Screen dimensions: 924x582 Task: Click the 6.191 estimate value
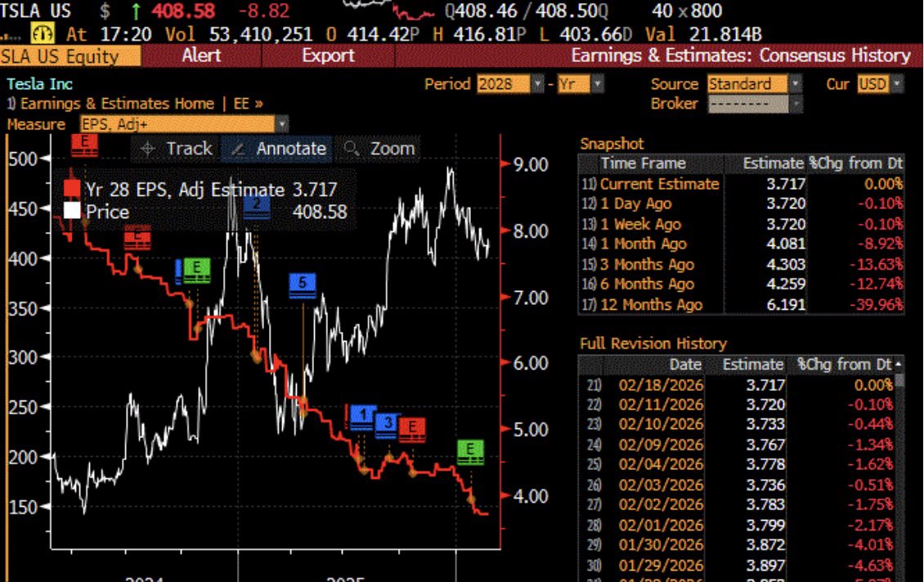[786, 305]
